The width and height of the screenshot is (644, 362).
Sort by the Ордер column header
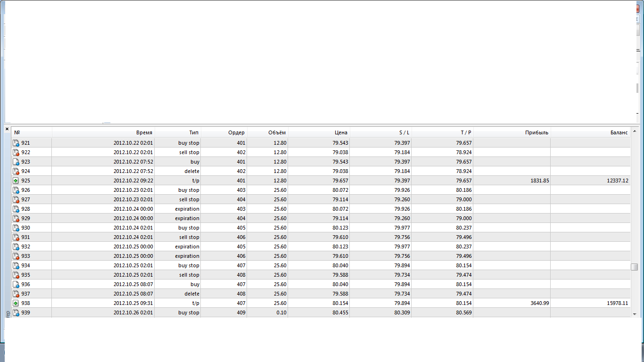click(x=224, y=133)
